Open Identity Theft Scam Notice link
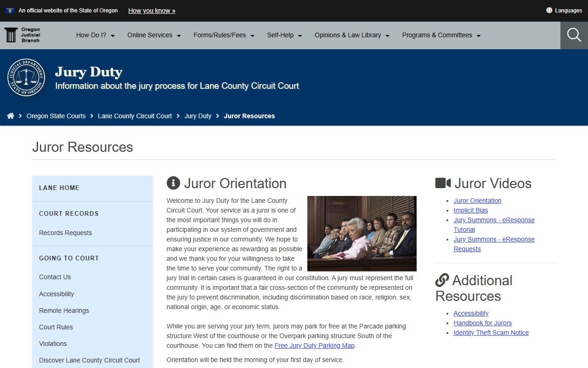588x368 pixels. [x=491, y=333]
